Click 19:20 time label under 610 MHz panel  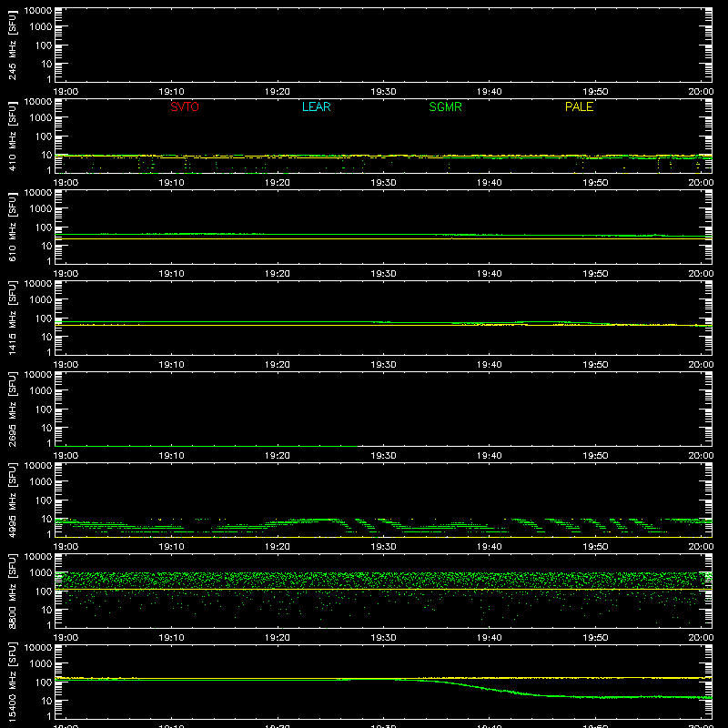click(x=278, y=274)
